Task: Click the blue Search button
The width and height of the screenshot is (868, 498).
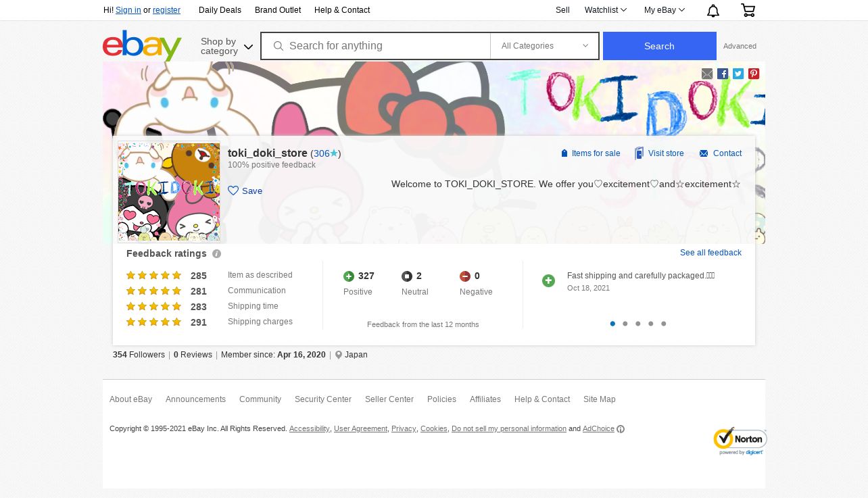Action: pos(659,46)
